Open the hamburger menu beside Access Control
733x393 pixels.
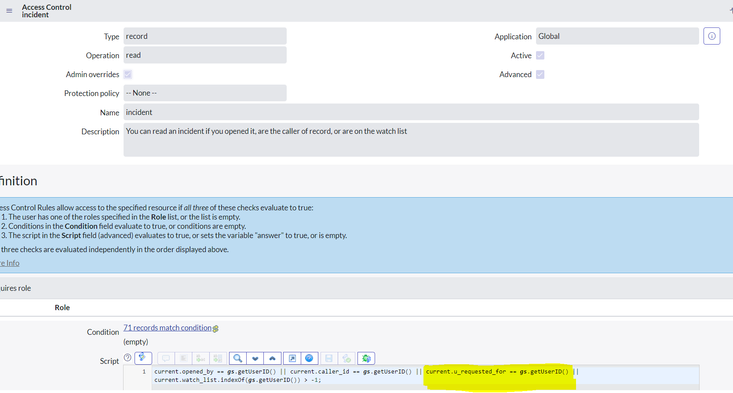9,11
